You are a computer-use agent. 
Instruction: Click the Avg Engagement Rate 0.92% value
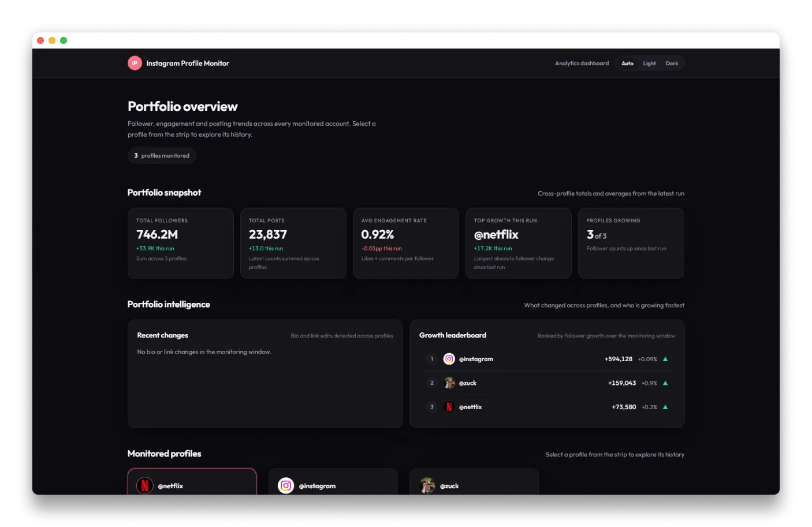pyautogui.click(x=378, y=235)
